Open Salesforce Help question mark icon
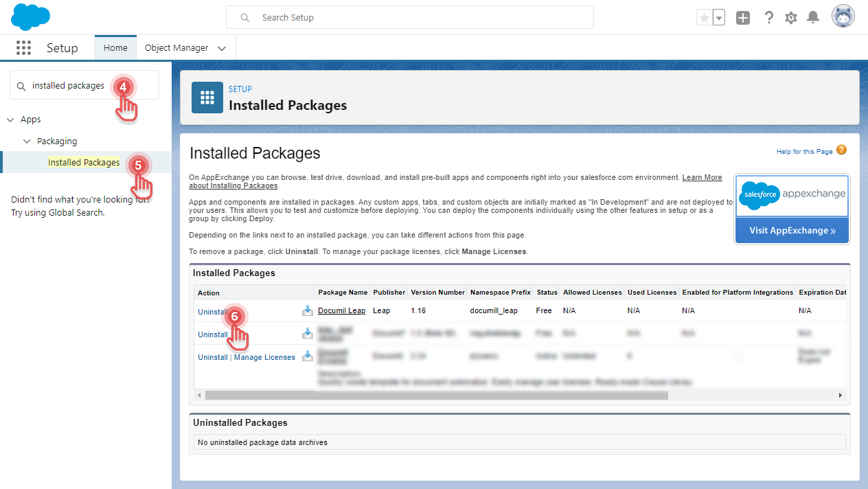This screenshot has height=489, width=868. pos(768,16)
